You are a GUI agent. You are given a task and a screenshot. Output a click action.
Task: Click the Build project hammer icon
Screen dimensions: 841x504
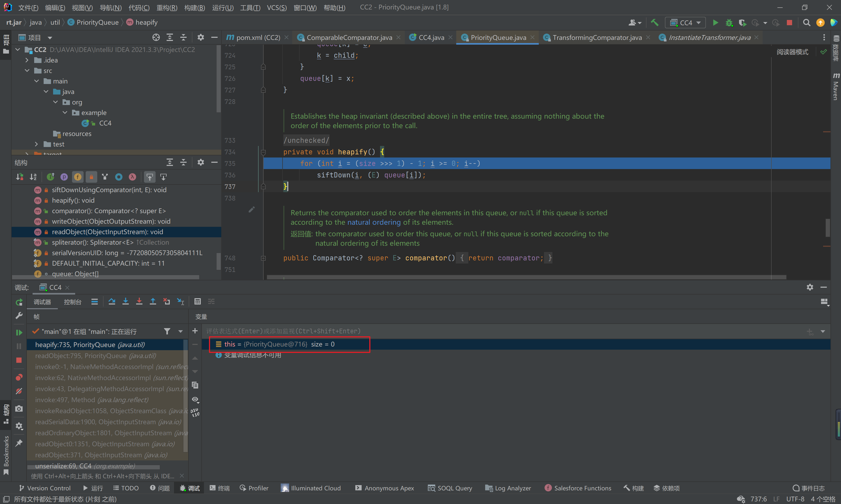654,23
